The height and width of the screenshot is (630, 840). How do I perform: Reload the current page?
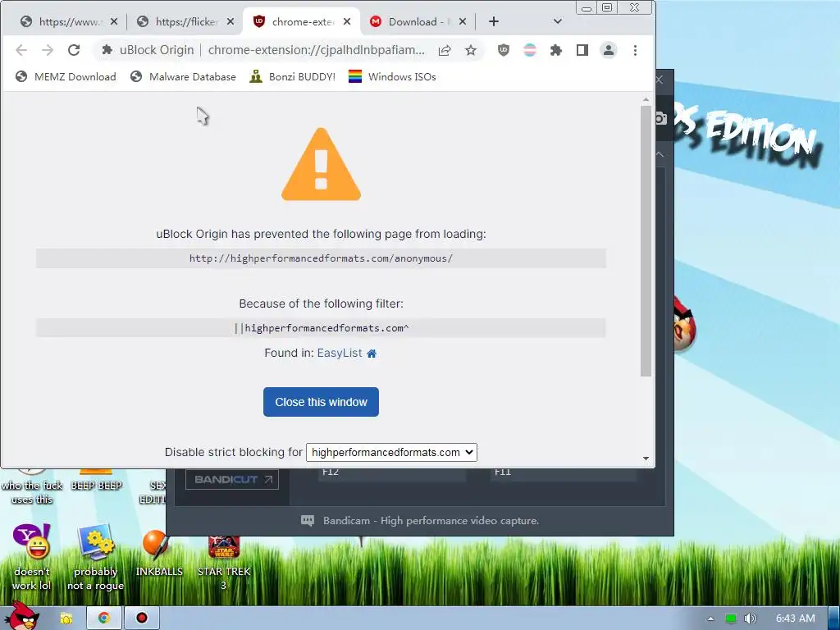(x=74, y=50)
